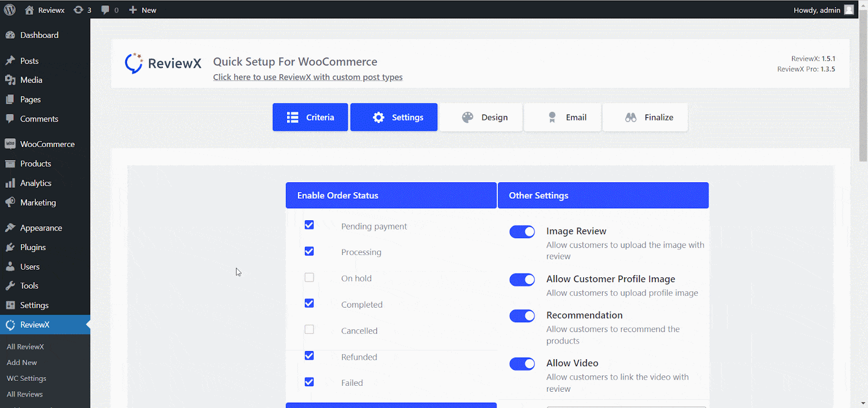Switch to the Email tab
Screen dimensions: 868x408
(563, 117)
